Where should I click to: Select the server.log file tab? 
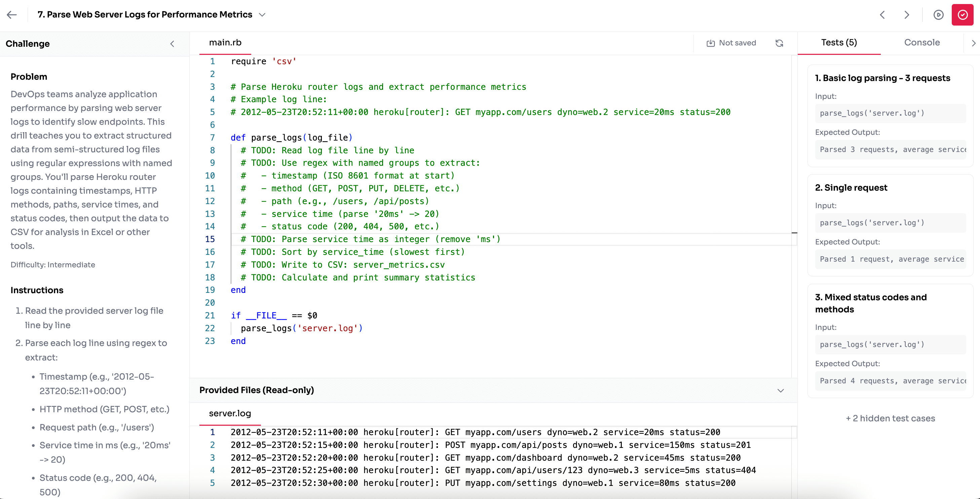230,414
